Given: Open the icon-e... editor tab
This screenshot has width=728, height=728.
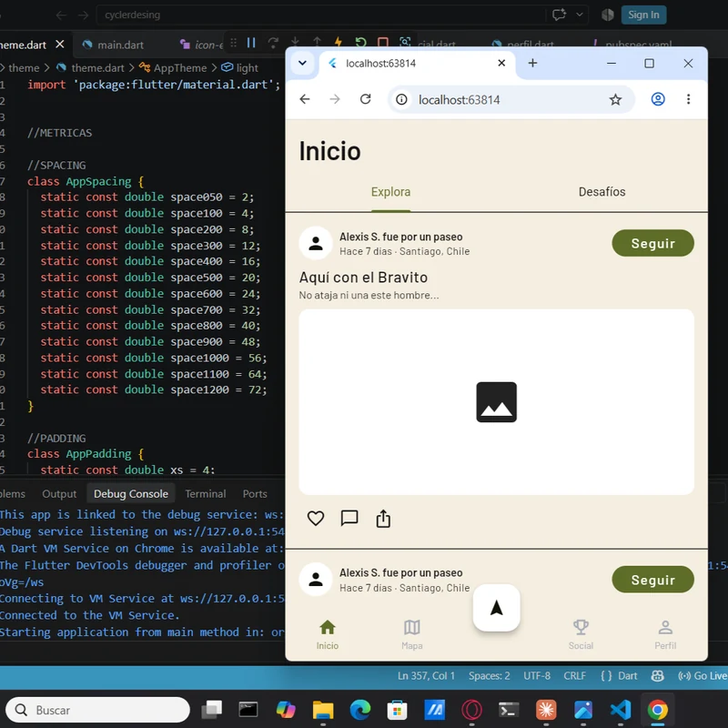Looking at the screenshot, I should tap(201, 45).
